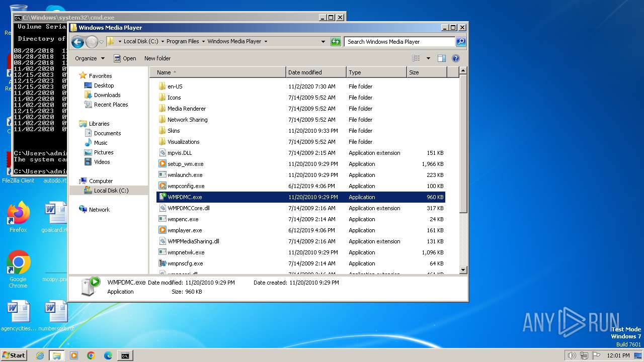
Task: Click the Explorer Forward arrow button
Action: tap(92, 42)
